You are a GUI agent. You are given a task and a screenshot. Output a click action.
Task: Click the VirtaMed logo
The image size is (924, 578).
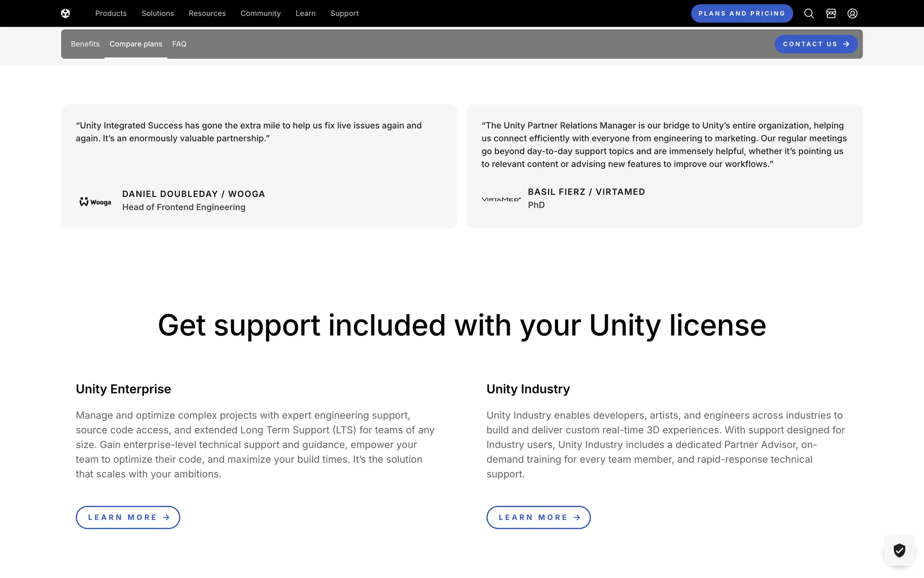501,199
